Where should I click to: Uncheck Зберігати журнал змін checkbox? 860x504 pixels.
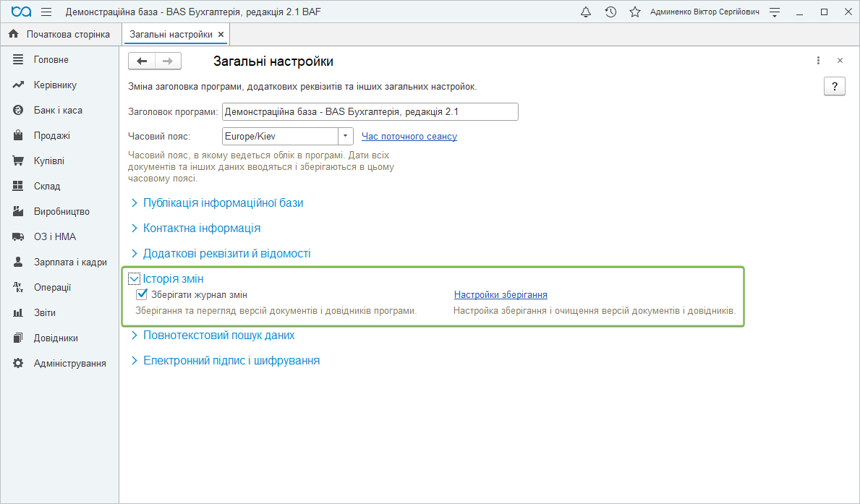pos(142,294)
